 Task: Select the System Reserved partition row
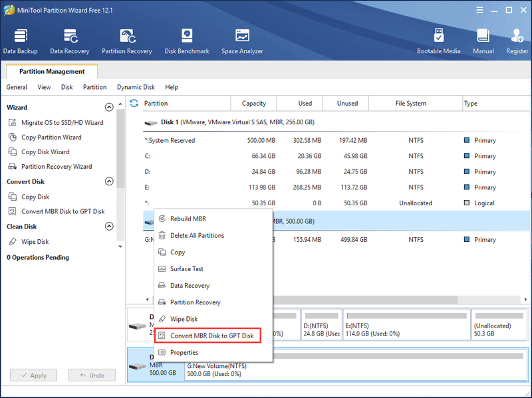point(336,141)
